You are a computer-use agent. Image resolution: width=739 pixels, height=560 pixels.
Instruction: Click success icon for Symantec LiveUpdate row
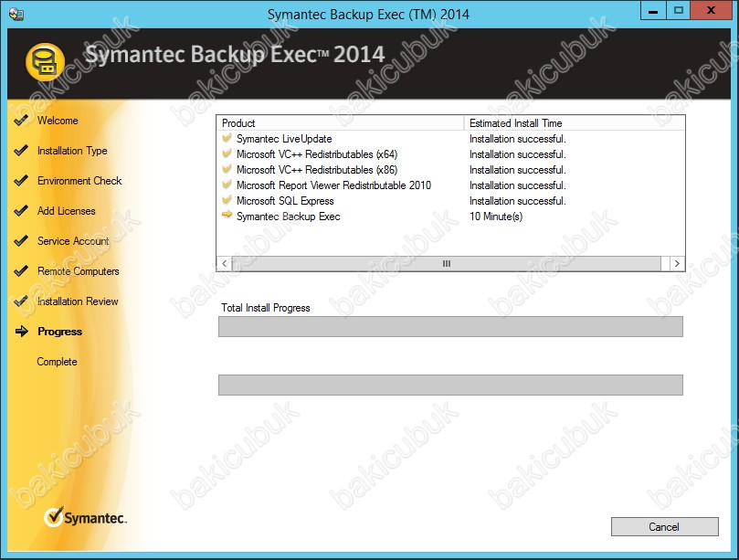tap(227, 138)
